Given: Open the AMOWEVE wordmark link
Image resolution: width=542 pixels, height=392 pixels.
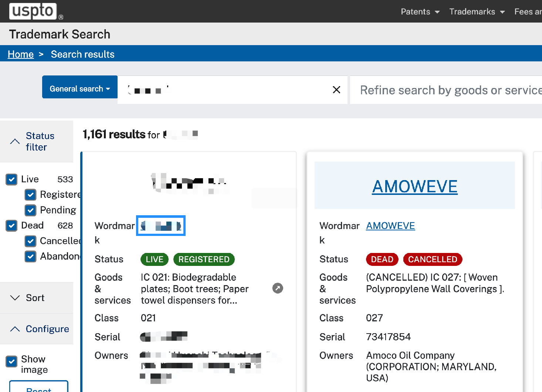Looking at the screenshot, I should pyautogui.click(x=390, y=226).
